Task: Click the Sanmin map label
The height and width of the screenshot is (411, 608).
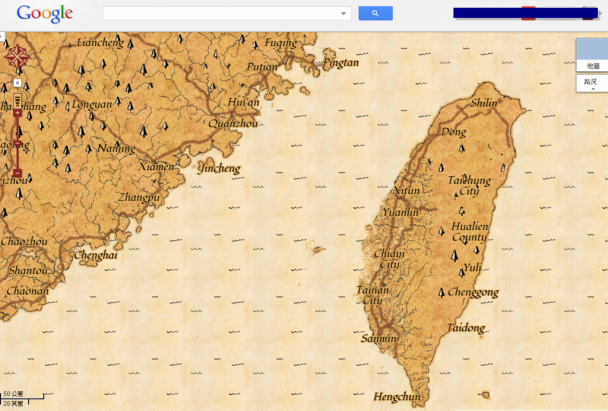Action: pos(378,338)
